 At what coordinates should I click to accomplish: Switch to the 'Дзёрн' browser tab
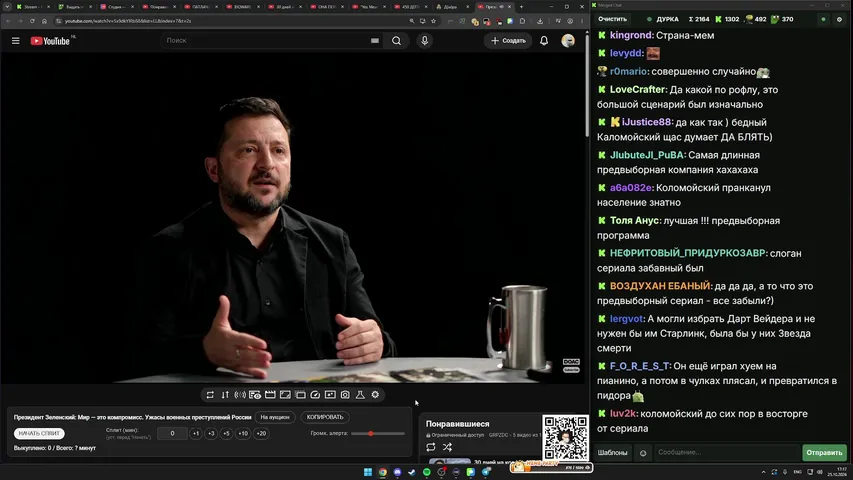click(453, 7)
